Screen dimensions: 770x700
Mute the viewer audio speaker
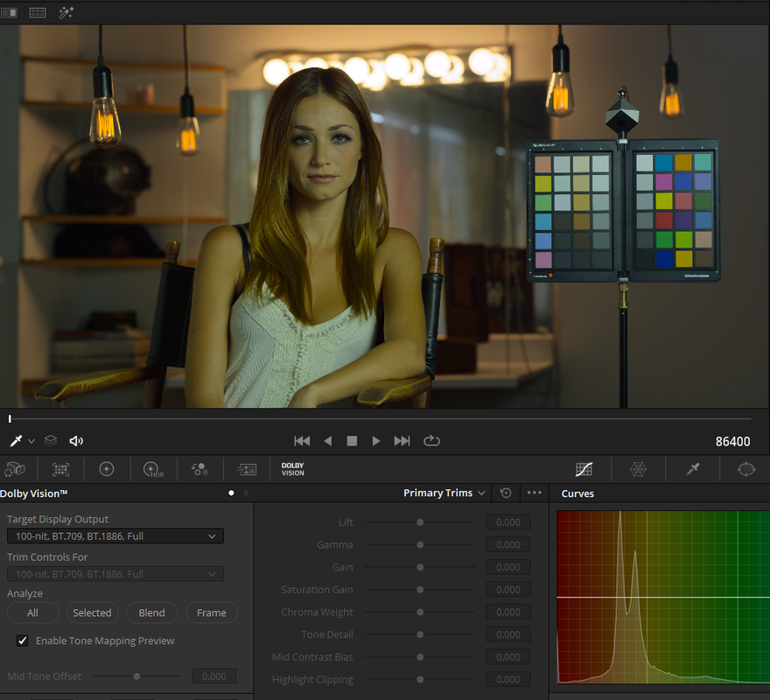point(76,441)
